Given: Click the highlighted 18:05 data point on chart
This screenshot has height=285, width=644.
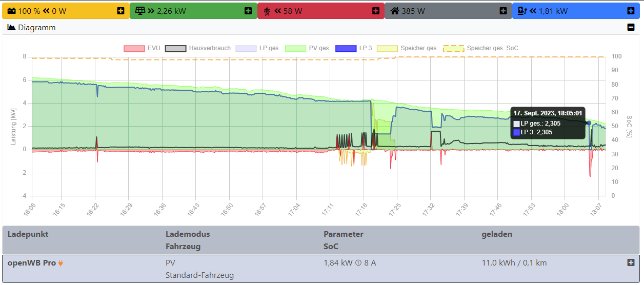Looking at the screenshot, I should [589, 123].
